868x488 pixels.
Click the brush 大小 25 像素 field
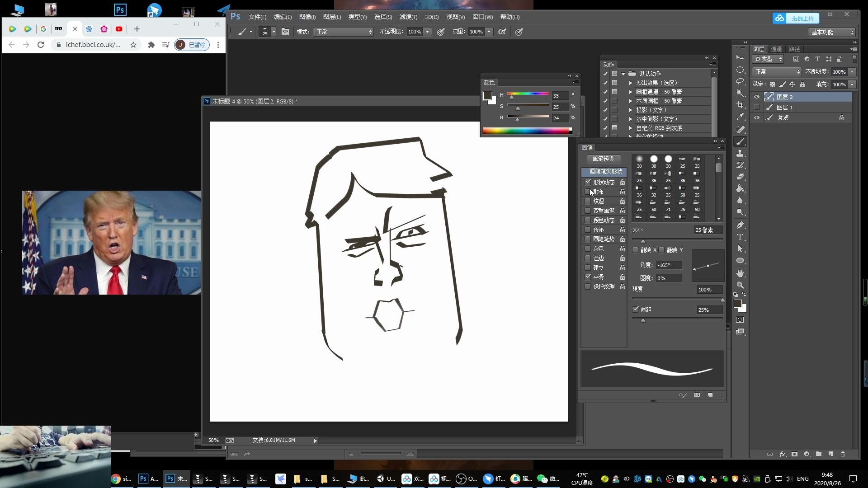click(x=708, y=230)
